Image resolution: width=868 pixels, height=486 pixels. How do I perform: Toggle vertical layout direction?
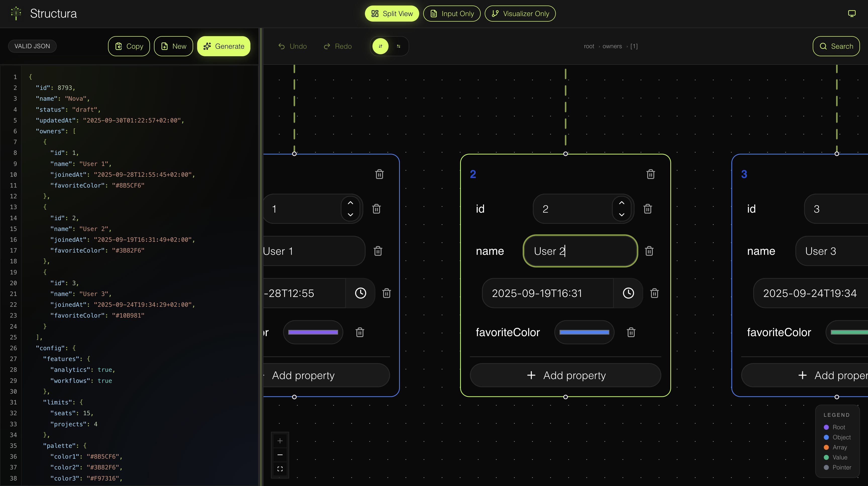tap(381, 46)
